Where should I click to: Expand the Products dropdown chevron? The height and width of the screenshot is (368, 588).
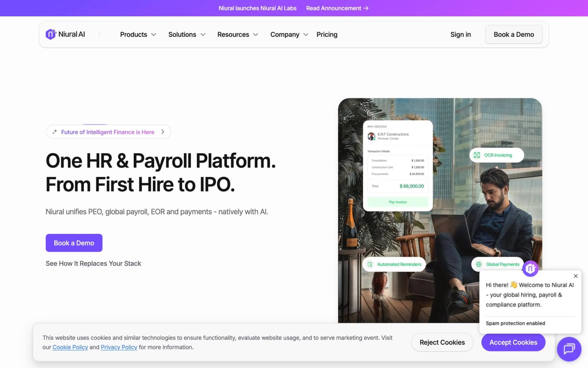(x=154, y=35)
